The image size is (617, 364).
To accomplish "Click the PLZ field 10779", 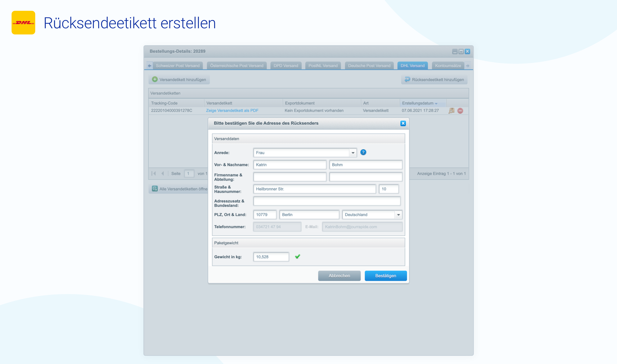I will pyautogui.click(x=265, y=215).
